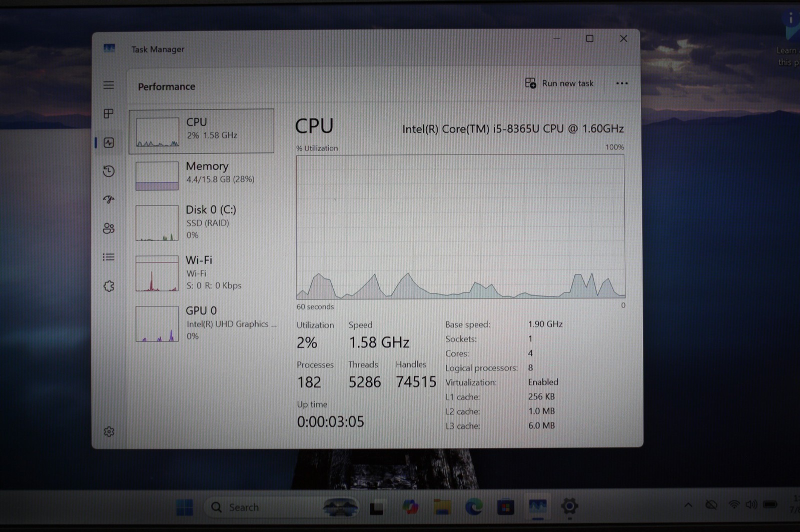Open Settings gear from the taskbar
Screen dimensions: 800x532
(x=569, y=506)
